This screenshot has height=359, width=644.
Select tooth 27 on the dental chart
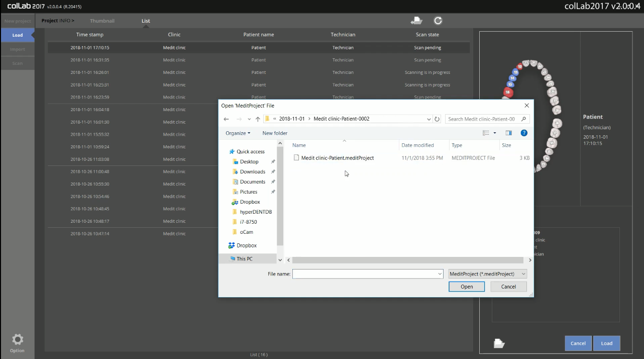(555, 101)
